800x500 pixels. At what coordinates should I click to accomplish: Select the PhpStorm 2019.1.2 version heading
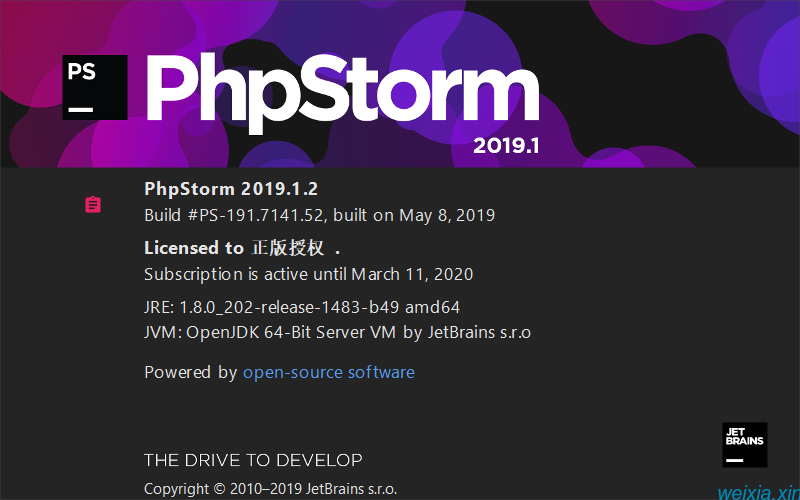tap(231, 189)
